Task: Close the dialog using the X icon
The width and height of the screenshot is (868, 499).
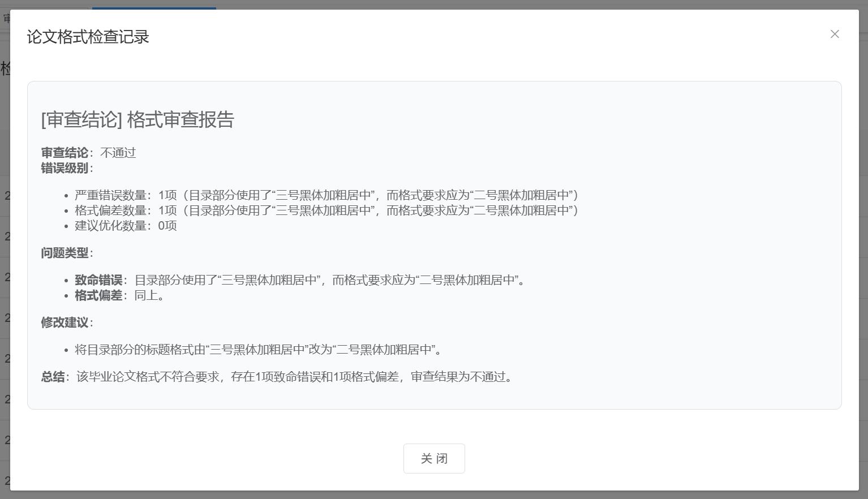Action: pos(835,35)
